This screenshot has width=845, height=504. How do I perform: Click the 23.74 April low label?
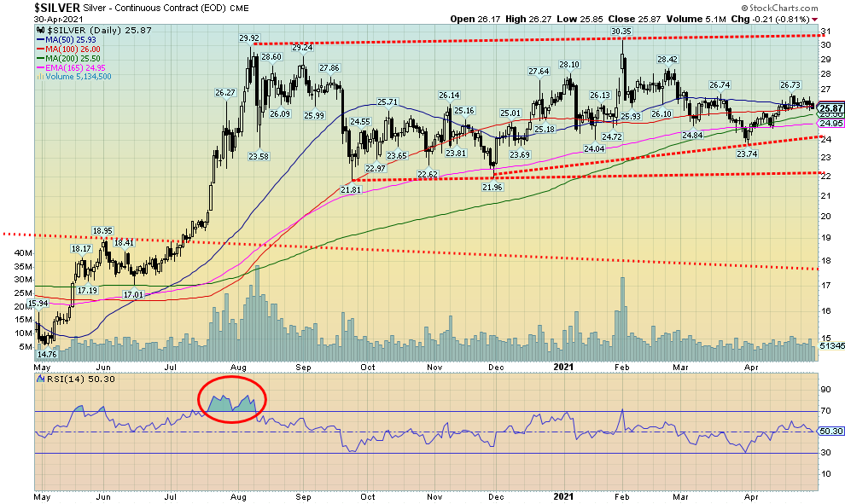(x=746, y=154)
